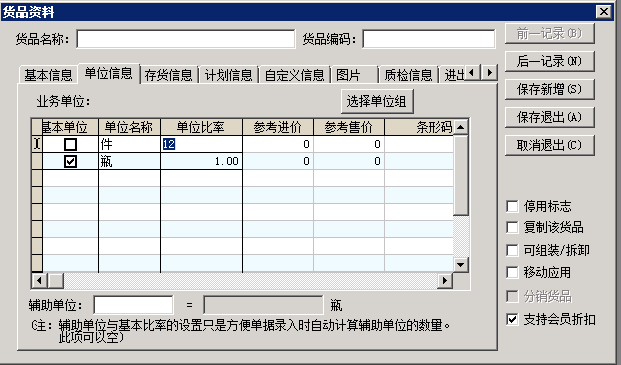The image size is (621, 365).
Task: Click the 辅助单位 input field
Action: (133, 305)
